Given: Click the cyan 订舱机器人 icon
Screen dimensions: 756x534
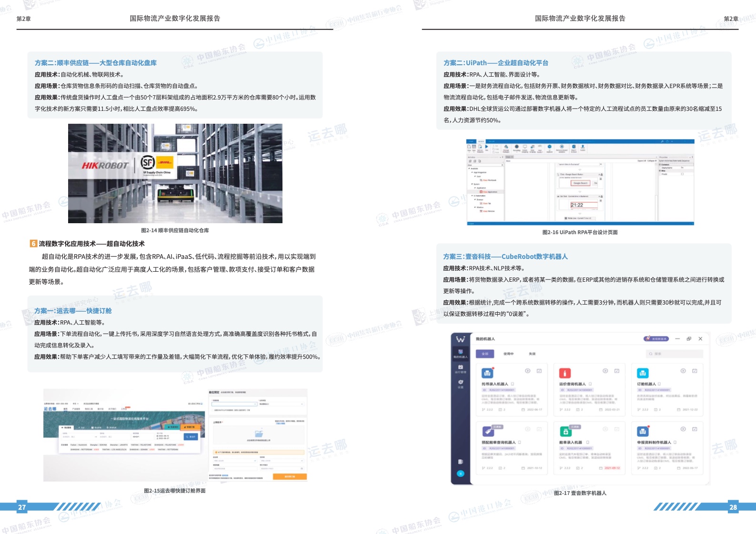Looking at the screenshot, I should pos(643,373).
